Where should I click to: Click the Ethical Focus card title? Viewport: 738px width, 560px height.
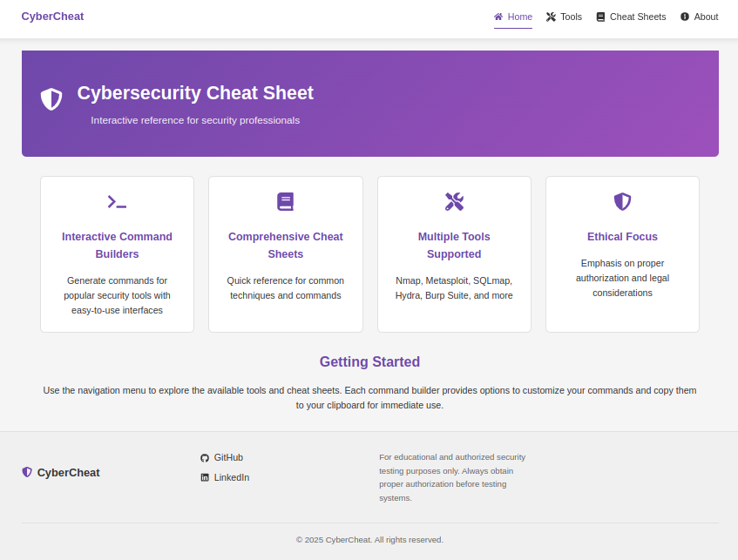622,237
